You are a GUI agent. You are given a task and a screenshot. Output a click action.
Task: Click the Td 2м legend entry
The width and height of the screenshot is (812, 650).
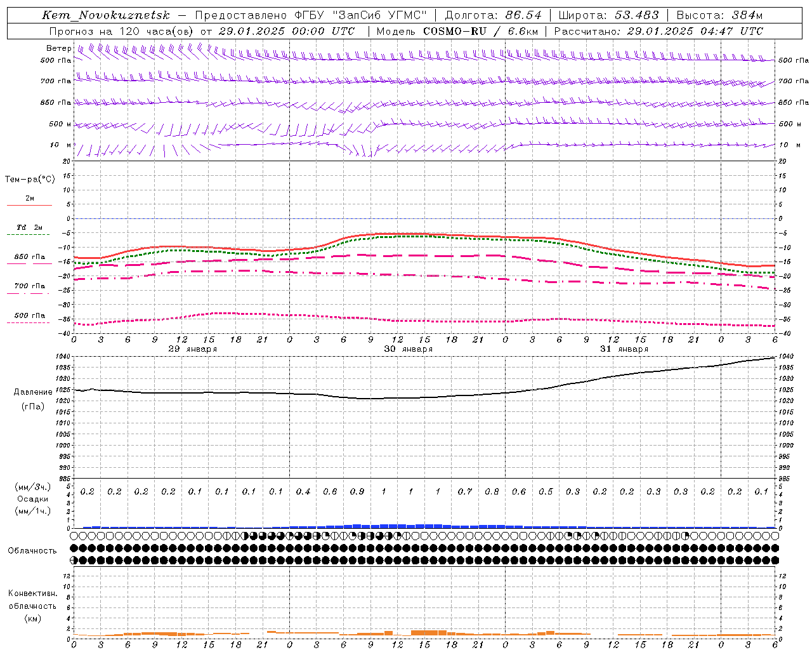pos(29,227)
